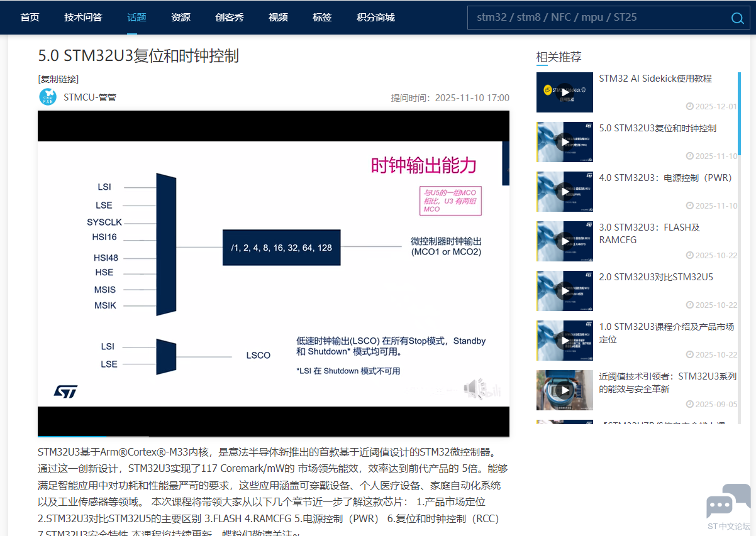The height and width of the screenshot is (536, 756).
Task: Select the 话题 nav tab
Action: coord(136,18)
